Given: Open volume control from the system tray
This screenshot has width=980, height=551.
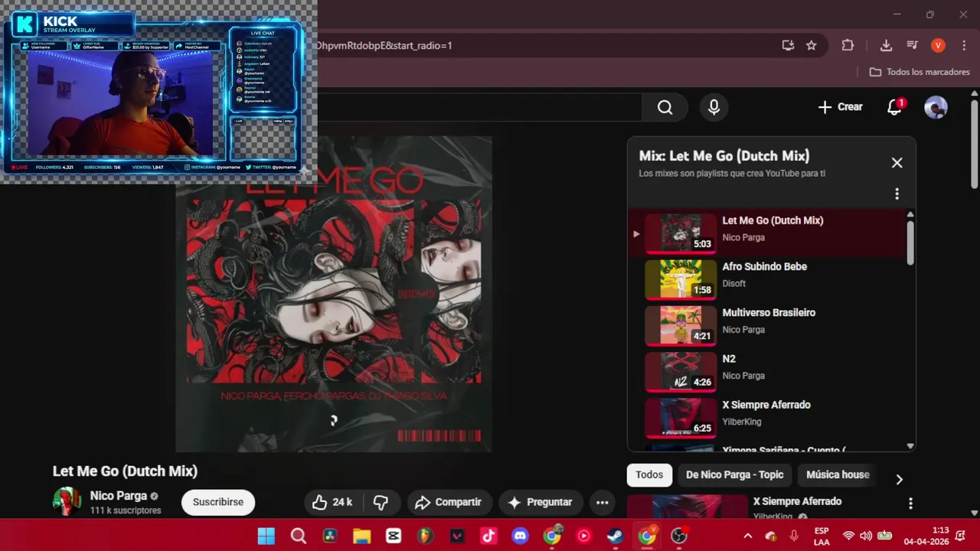Looking at the screenshot, I should click(x=866, y=536).
